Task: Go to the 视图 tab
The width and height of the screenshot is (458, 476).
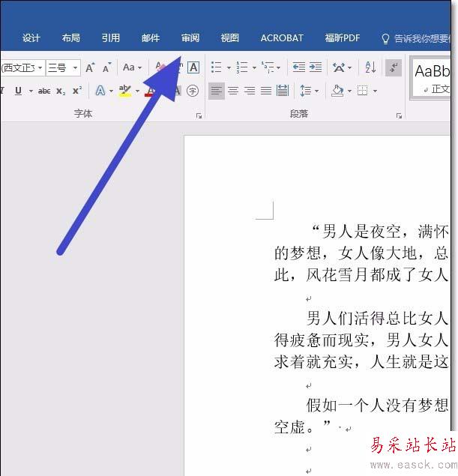Action: tap(230, 38)
